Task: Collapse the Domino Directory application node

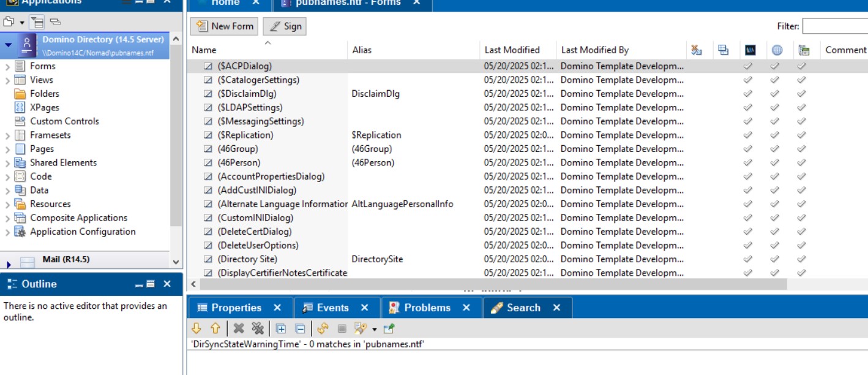Action: click(x=9, y=45)
